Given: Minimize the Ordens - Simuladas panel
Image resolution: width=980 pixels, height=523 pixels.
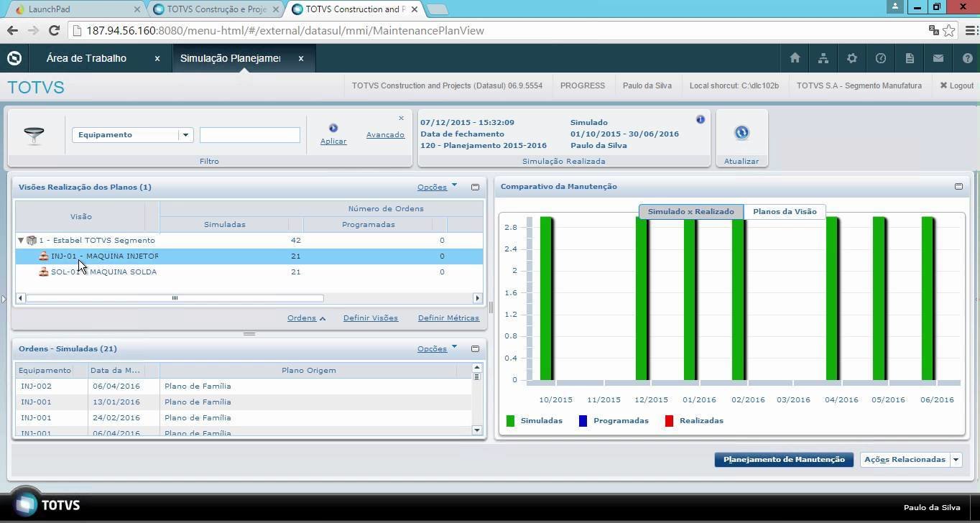Looking at the screenshot, I should coord(475,348).
